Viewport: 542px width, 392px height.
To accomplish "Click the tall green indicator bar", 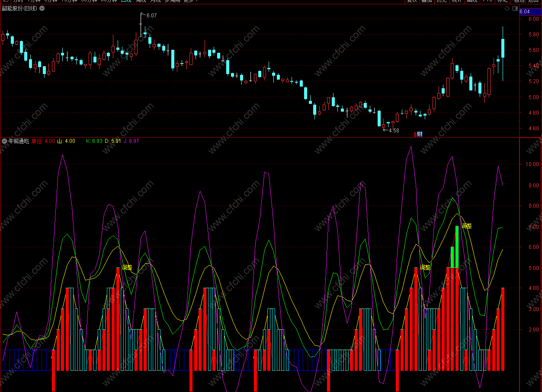I will click(457, 247).
